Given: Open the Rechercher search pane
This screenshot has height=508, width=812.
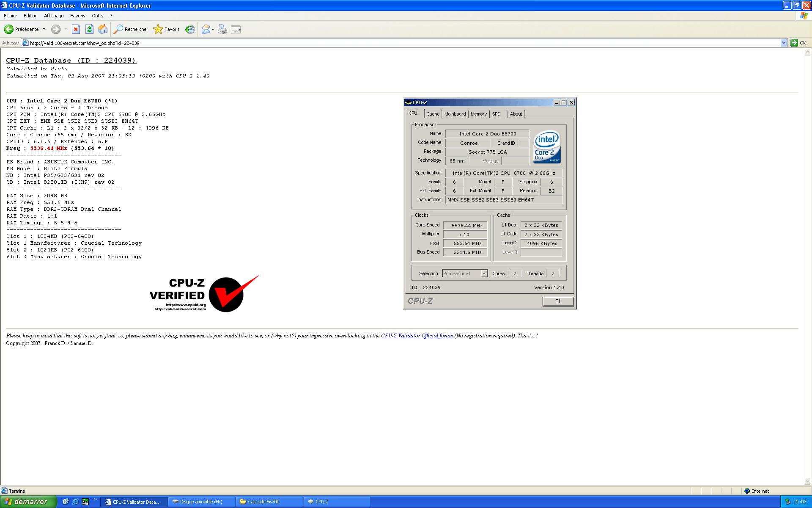Looking at the screenshot, I should click(131, 29).
